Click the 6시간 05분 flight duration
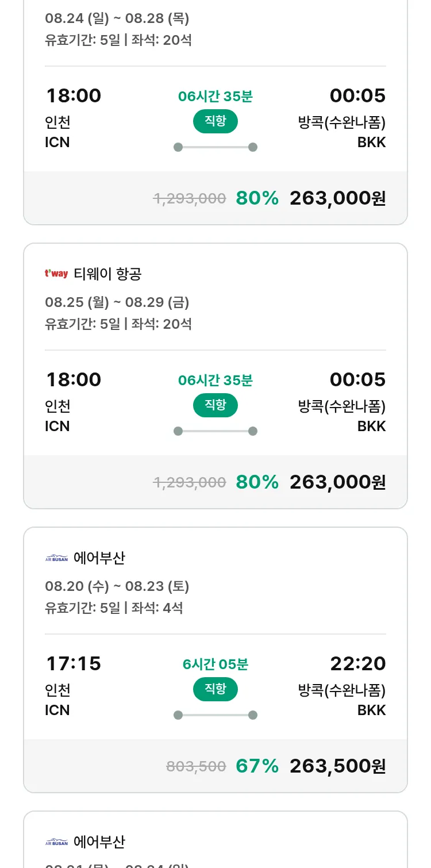This screenshot has height=868, width=431. [215, 665]
